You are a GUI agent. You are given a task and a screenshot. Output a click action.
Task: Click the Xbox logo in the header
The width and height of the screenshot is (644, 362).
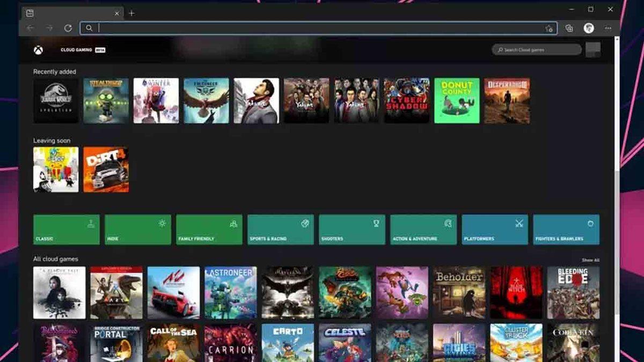coord(37,49)
